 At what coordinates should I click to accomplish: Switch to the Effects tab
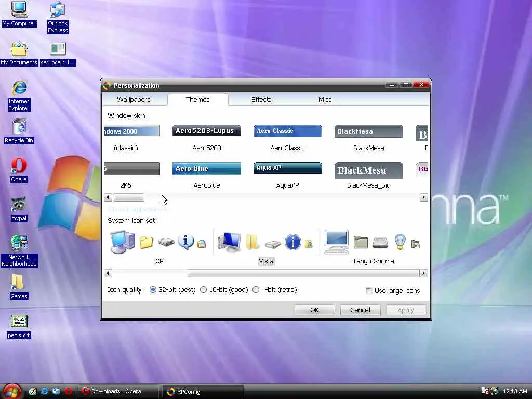[x=261, y=99]
